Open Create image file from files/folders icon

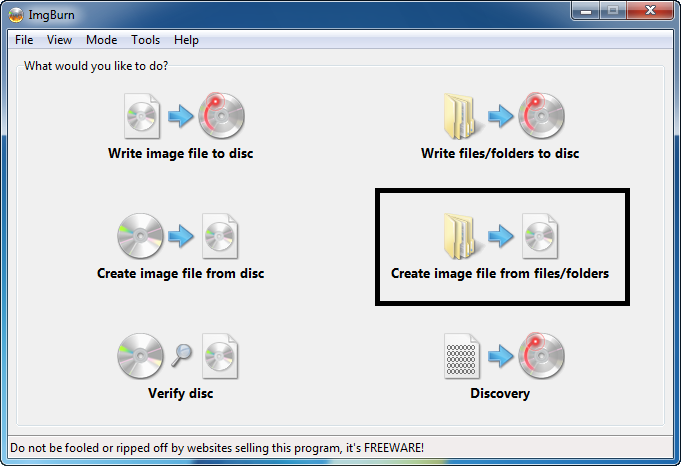[x=501, y=236]
